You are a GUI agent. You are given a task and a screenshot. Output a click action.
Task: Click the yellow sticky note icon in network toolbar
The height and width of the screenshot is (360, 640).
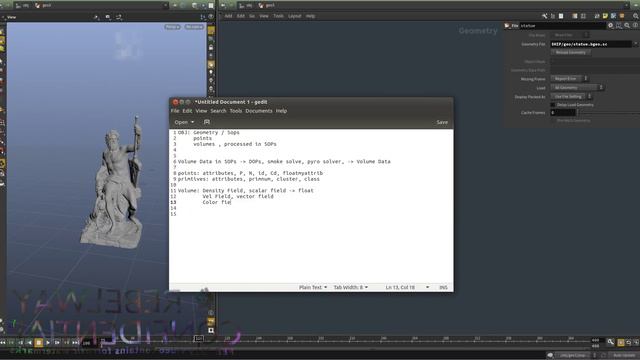(605, 16)
